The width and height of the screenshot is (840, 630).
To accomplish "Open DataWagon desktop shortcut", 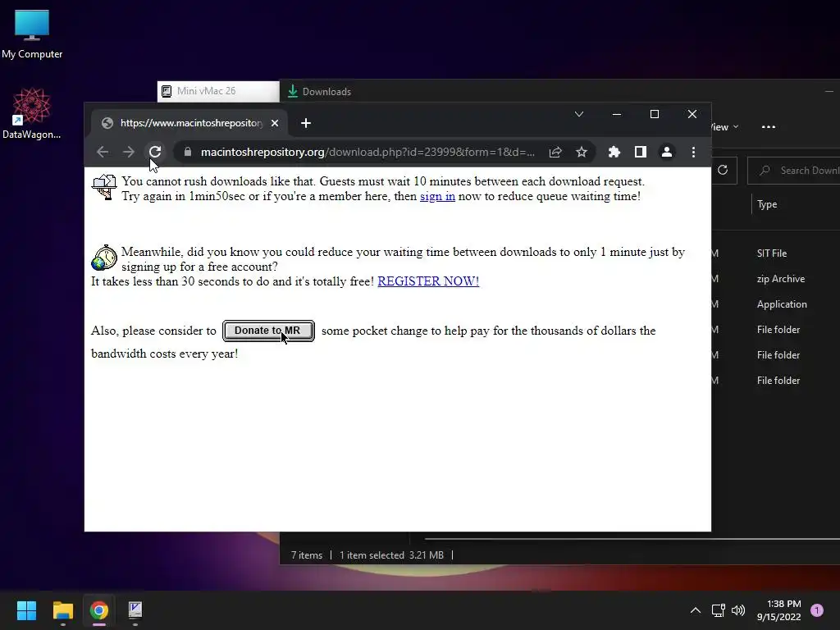I will coord(32,113).
